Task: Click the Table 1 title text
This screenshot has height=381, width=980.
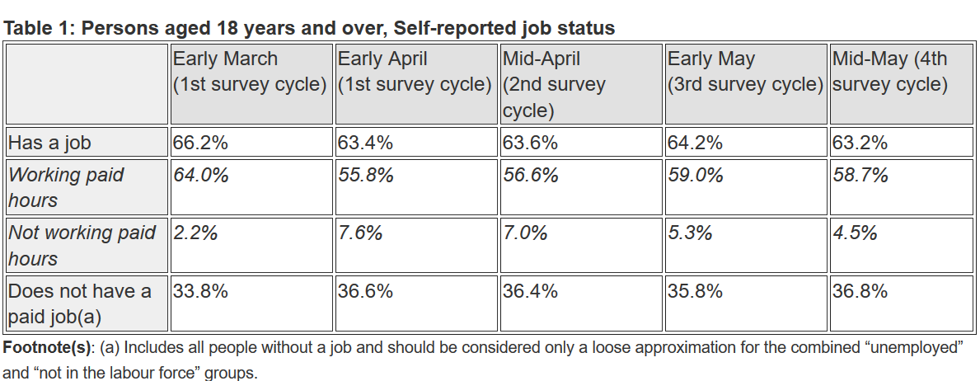Action: point(309,28)
